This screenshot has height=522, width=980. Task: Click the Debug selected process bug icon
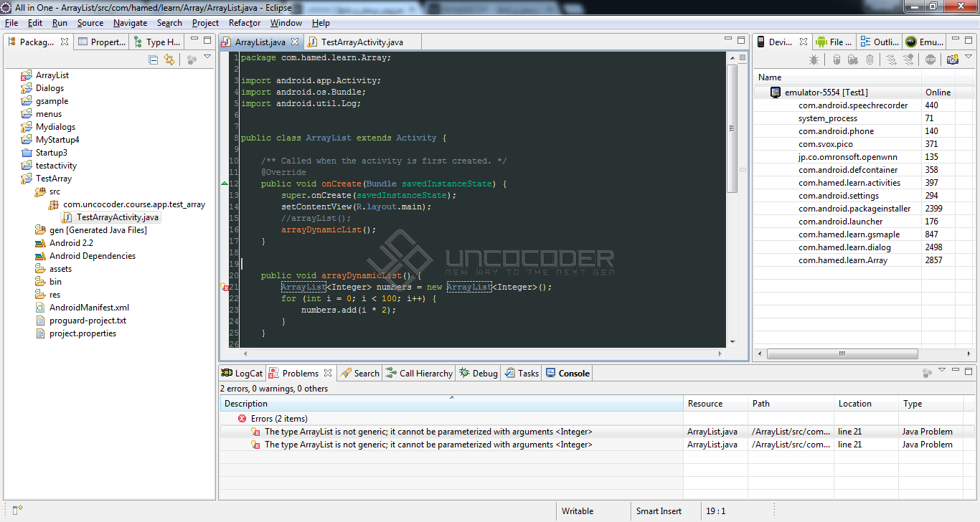click(814, 60)
